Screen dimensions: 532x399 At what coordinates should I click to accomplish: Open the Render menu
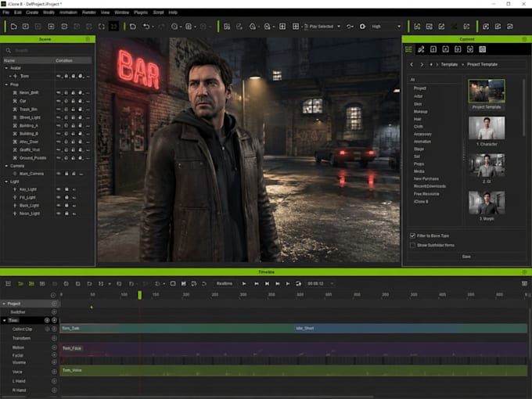pos(89,13)
